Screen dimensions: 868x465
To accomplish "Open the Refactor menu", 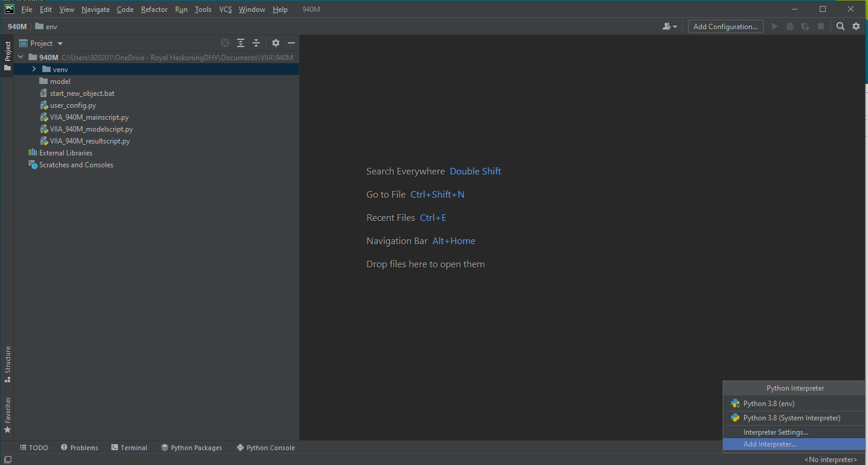I will click(154, 10).
